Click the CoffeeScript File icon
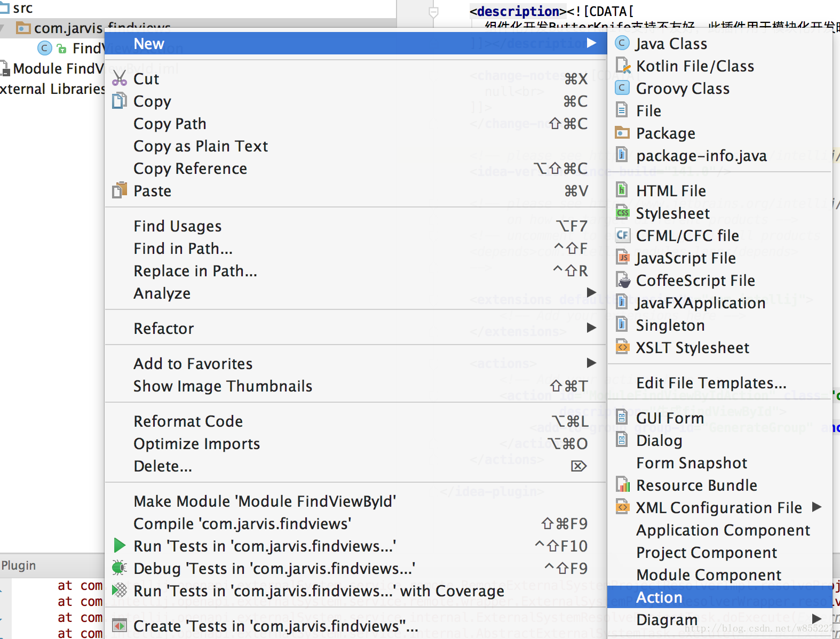Screen dimensions: 840x639 pyautogui.click(x=622, y=280)
